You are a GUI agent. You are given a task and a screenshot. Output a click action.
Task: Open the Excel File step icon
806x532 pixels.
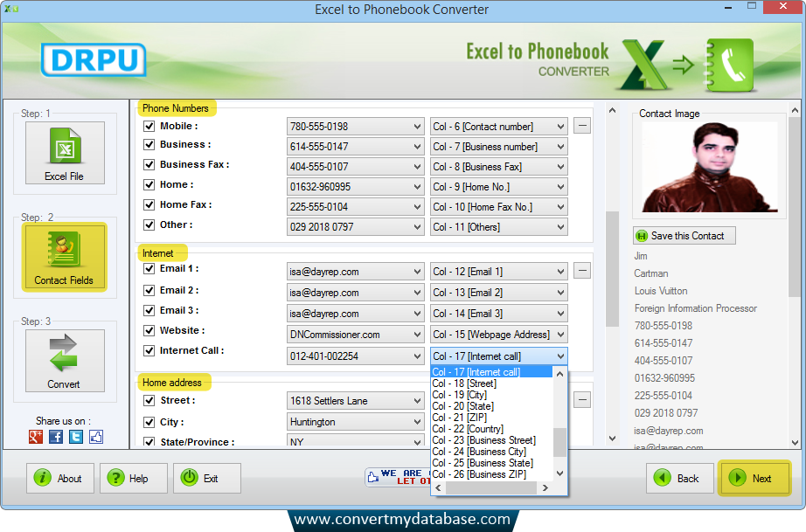click(65, 153)
